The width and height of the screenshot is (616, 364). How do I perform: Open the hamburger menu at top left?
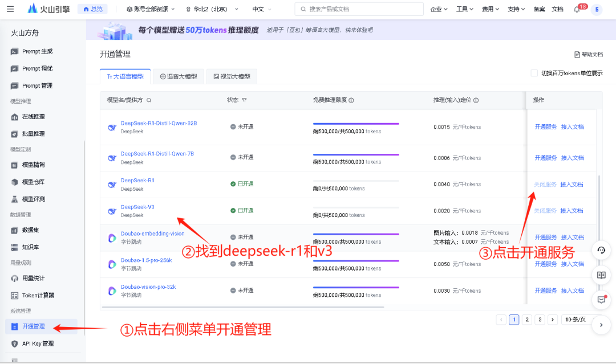pos(10,9)
